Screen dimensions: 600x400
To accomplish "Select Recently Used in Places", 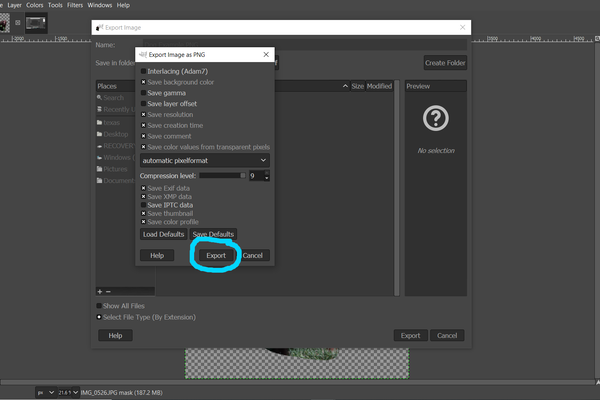I will coord(115,109).
